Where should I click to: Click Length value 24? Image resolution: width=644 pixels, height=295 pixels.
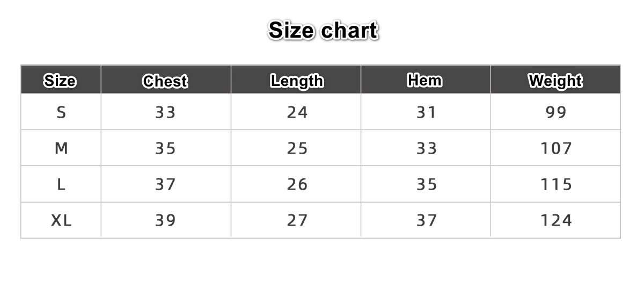[x=297, y=112]
